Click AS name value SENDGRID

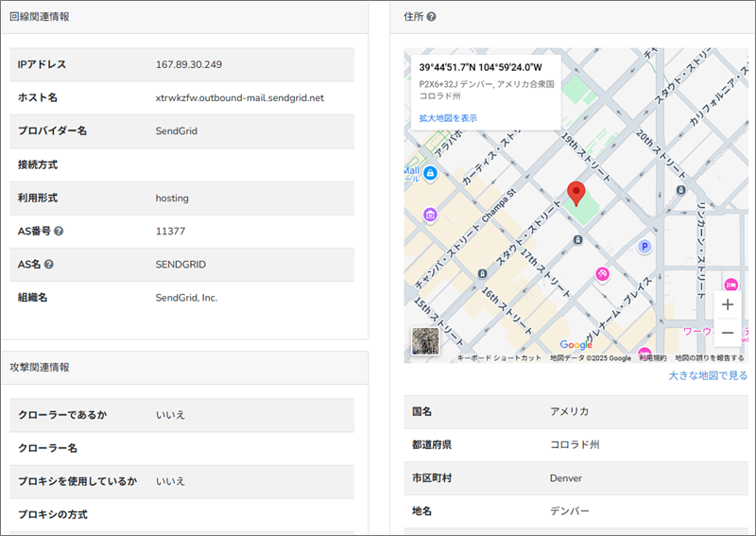180,265
